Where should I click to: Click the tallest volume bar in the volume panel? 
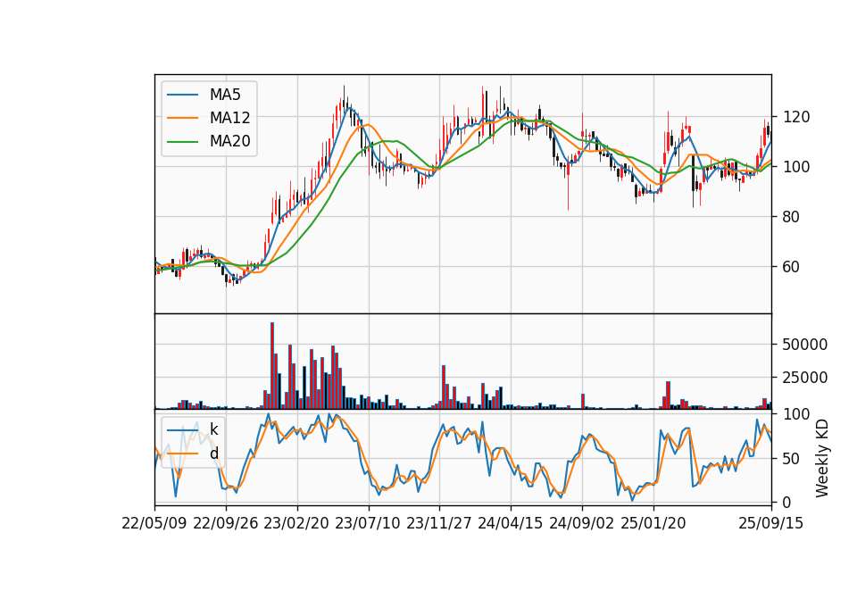coord(272,366)
